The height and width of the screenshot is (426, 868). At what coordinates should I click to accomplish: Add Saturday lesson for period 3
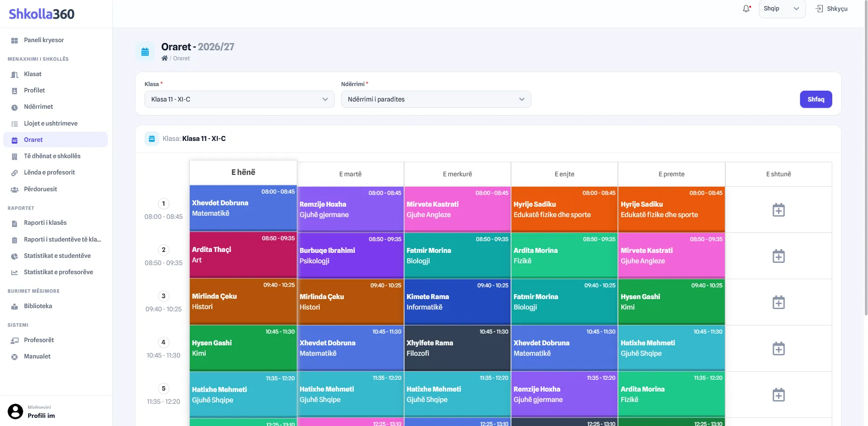coord(778,302)
